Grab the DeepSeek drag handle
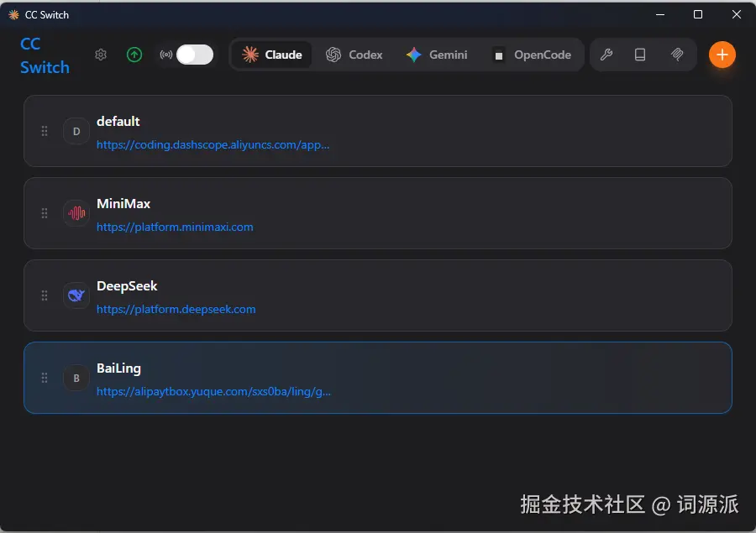 tap(45, 295)
